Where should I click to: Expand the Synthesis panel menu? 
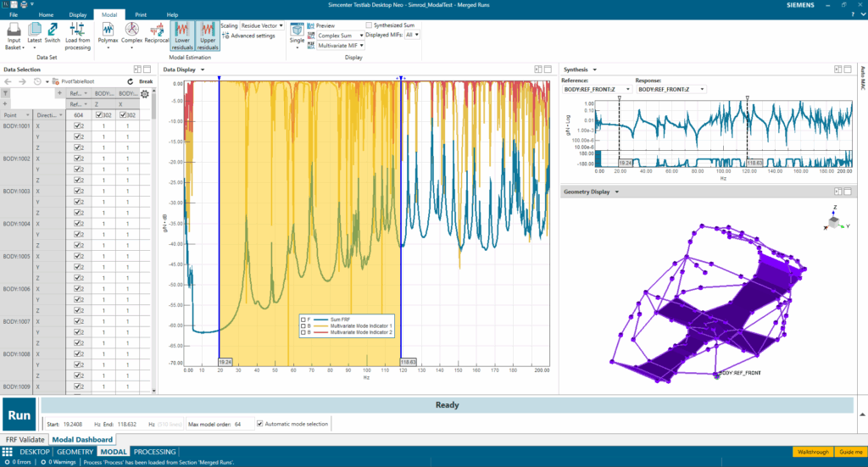click(594, 69)
